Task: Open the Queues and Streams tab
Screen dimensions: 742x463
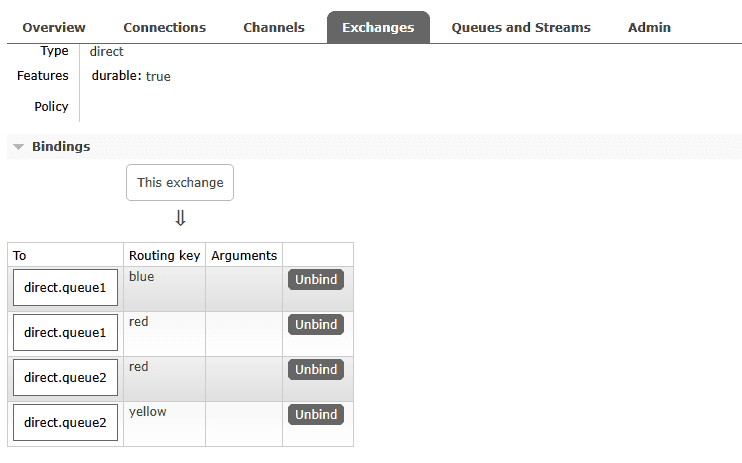Action: coord(520,27)
